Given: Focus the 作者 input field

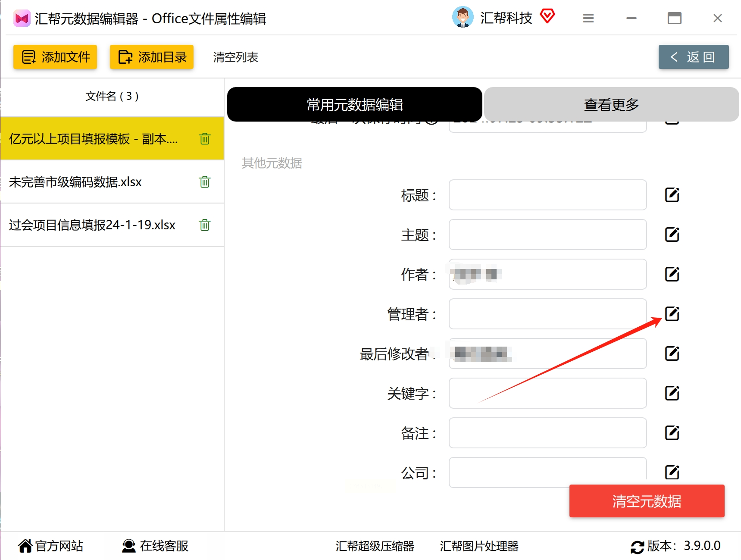Looking at the screenshot, I should coord(547,274).
